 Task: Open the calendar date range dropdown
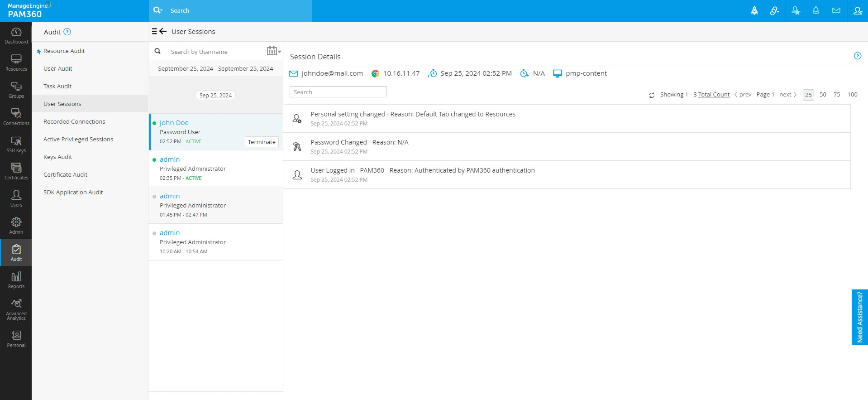click(273, 51)
